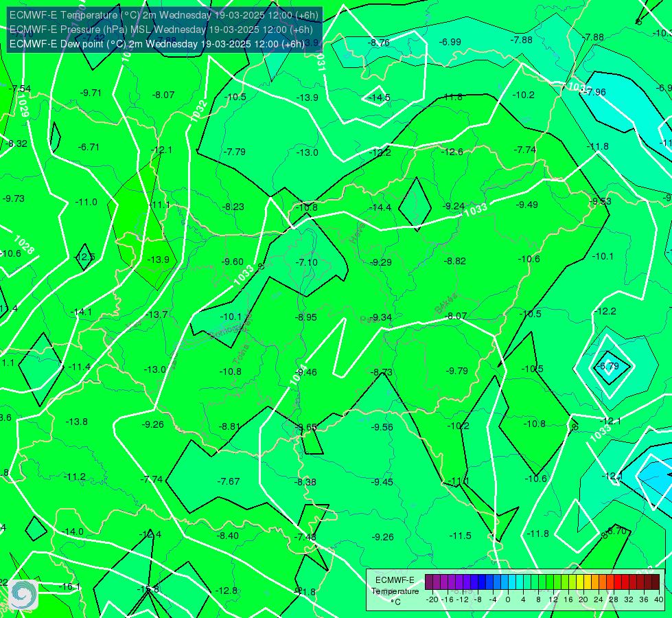The width and height of the screenshot is (672, 618).
Task: Click the dark red swatch above 40
Action: 656,582
